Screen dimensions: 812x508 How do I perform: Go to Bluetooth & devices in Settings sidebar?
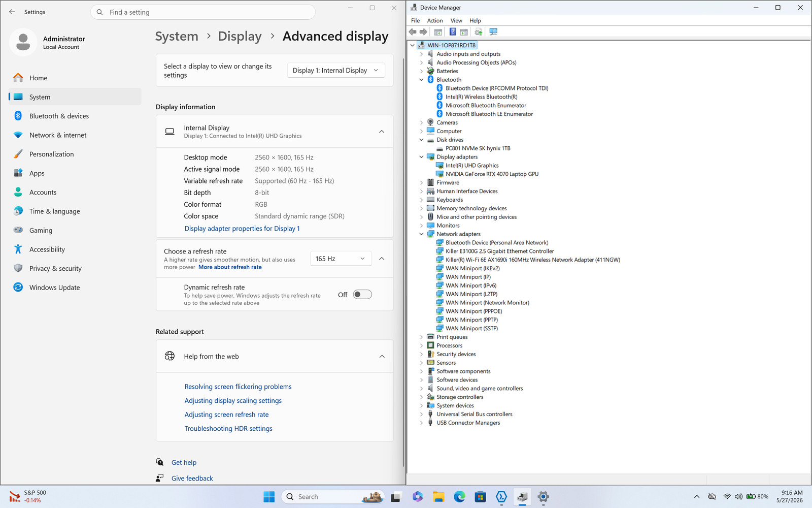[75, 116]
